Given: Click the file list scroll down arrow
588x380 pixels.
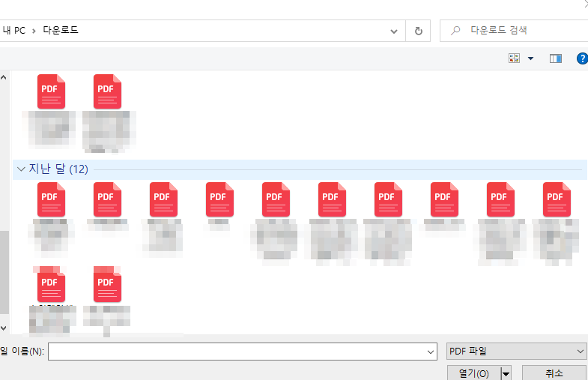Looking at the screenshot, I should pyautogui.click(x=4, y=328).
